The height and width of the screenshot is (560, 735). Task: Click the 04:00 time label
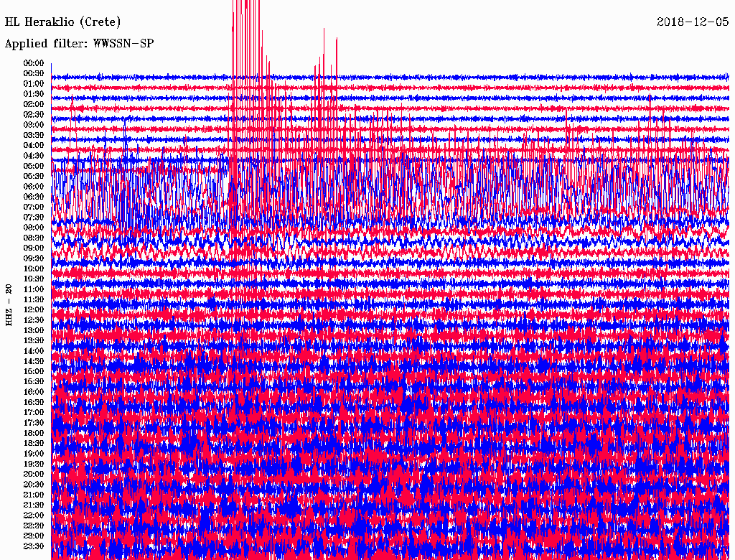[34, 146]
